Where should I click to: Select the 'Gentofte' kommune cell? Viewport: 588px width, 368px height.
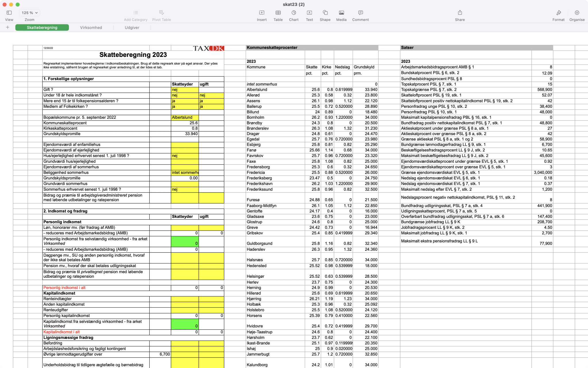[x=275, y=211]
